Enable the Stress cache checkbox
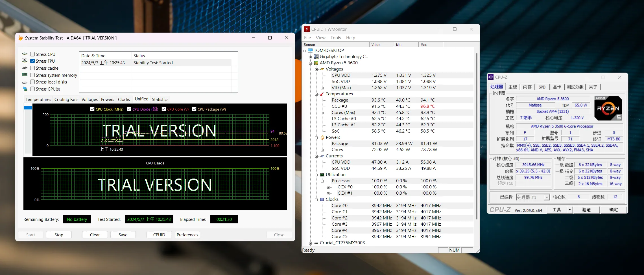 (32, 68)
